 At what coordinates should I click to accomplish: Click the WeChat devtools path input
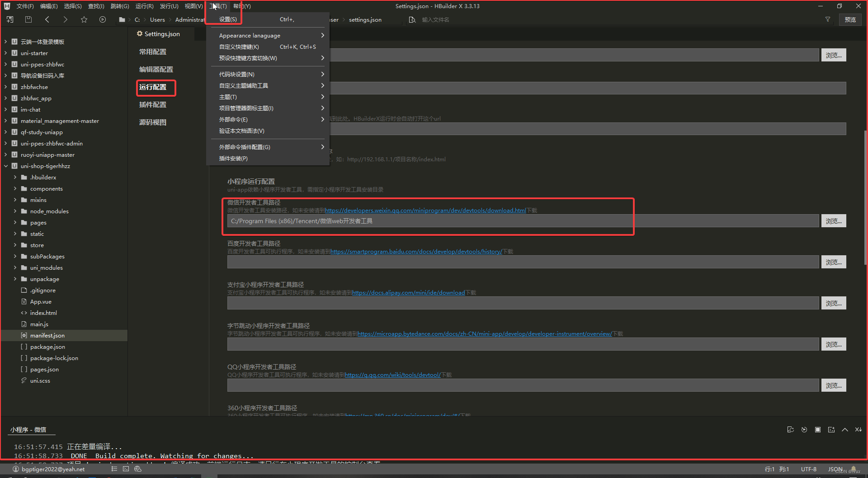click(523, 221)
